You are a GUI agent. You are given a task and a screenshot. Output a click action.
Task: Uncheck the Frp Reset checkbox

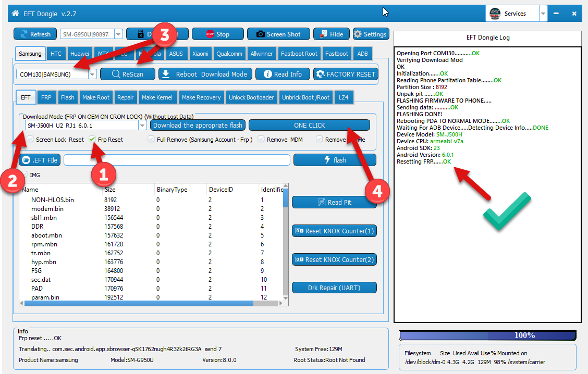92,140
